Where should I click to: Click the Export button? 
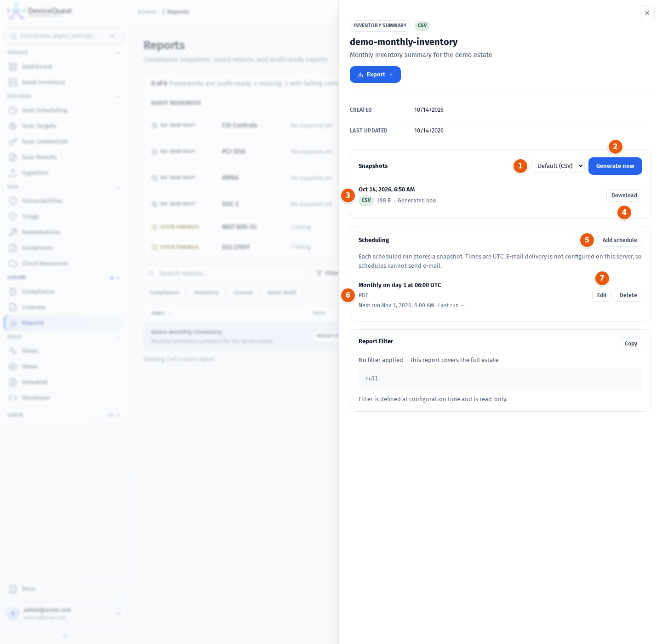(x=375, y=75)
